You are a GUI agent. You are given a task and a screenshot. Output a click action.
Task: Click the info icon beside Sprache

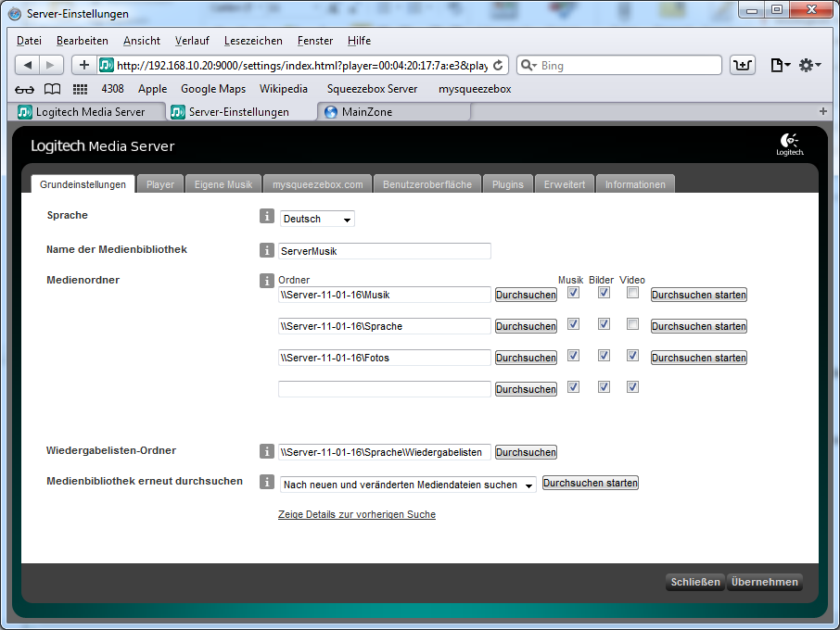coord(266,217)
